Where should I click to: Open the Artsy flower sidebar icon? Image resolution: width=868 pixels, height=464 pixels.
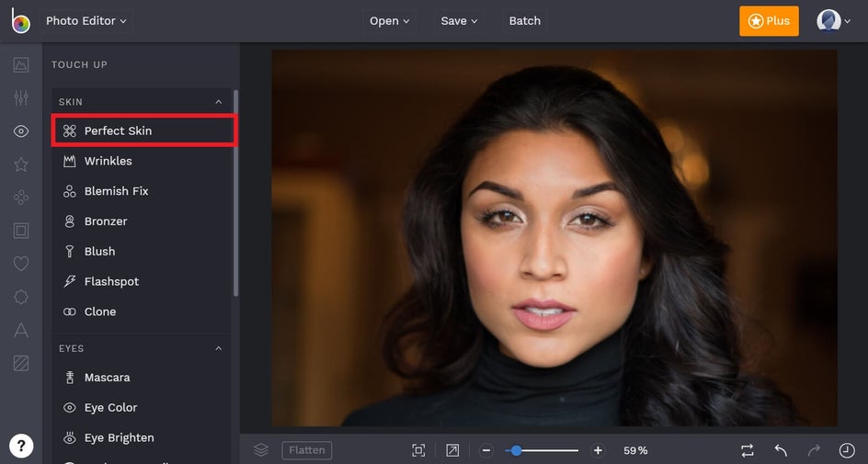(21, 198)
